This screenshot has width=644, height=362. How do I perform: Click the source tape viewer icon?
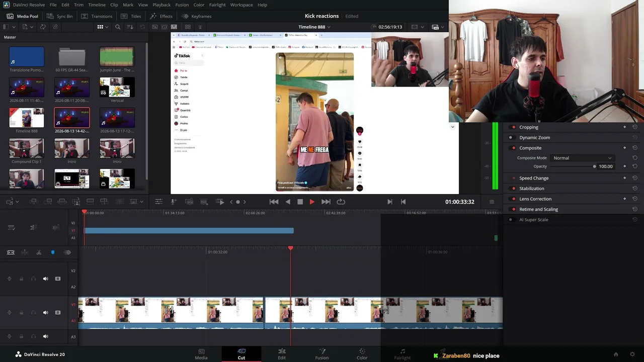pyautogui.click(x=164, y=27)
